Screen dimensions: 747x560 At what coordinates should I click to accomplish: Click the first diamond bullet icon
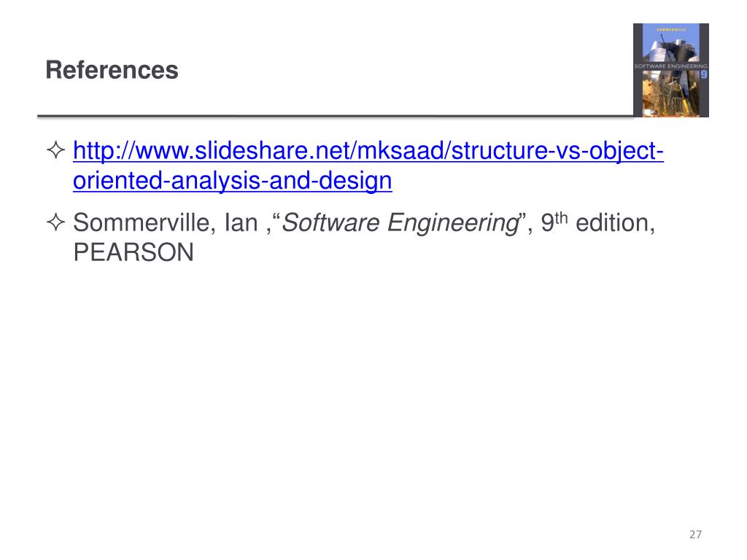click(55, 150)
